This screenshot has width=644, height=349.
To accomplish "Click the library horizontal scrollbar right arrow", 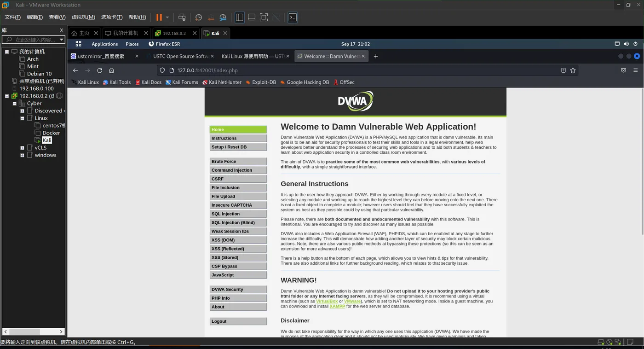I will [61, 332].
